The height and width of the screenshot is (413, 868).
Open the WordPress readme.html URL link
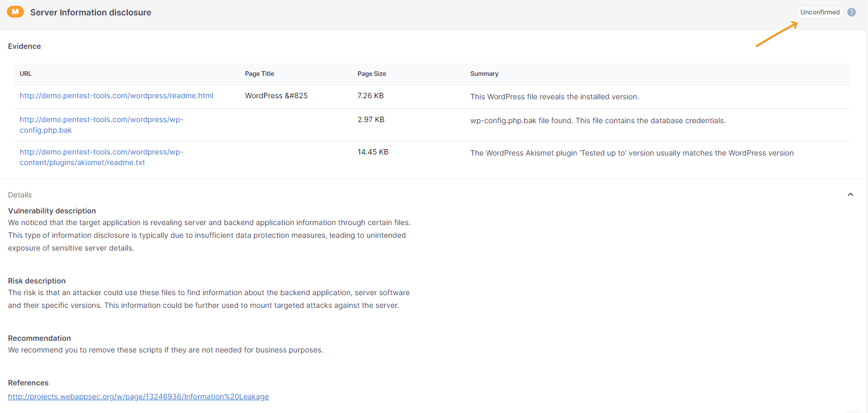point(116,96)
